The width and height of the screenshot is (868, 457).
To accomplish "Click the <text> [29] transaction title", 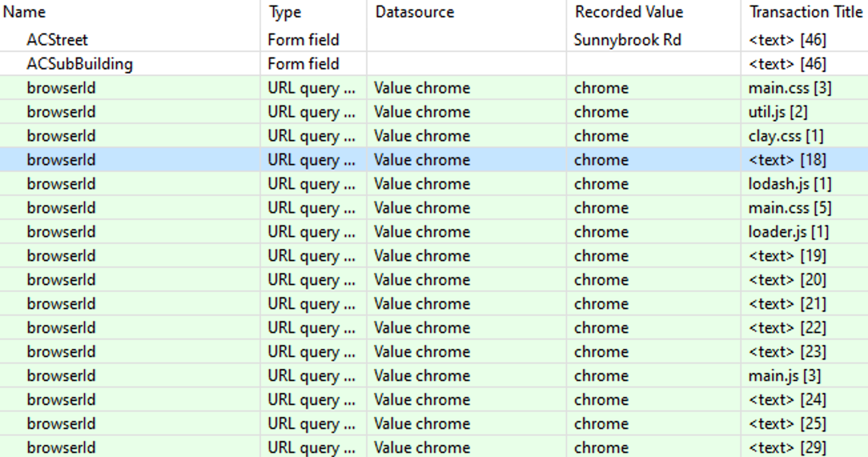I will 787,448.
